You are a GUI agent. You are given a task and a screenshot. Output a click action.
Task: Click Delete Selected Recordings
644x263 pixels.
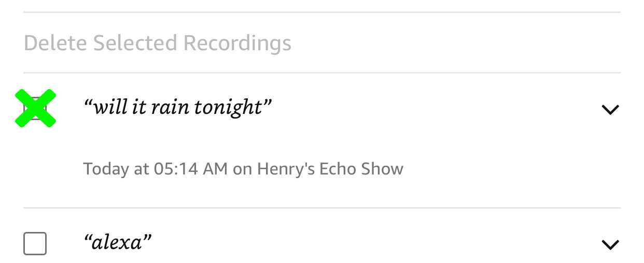(158, 43)
